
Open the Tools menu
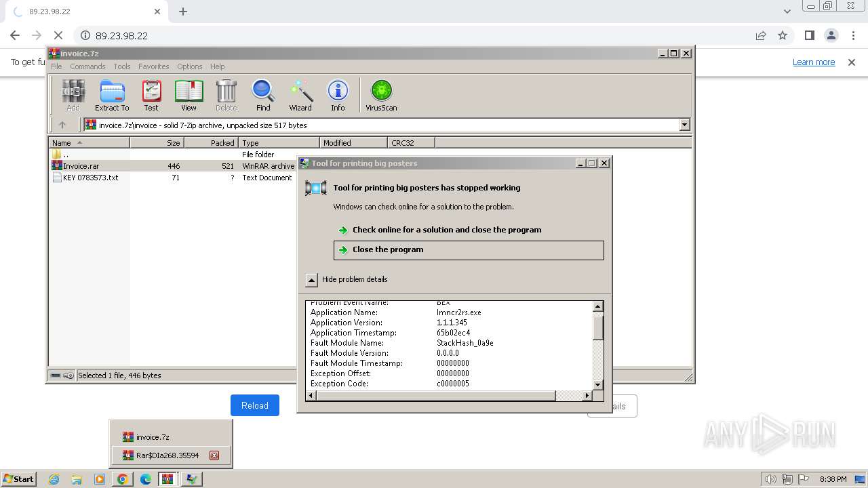122,66
